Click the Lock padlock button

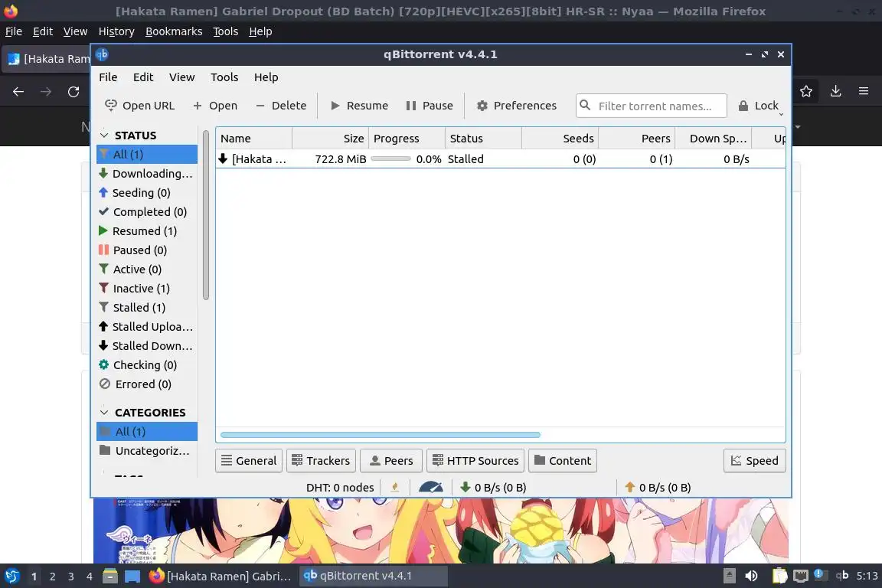pos(758,105)
